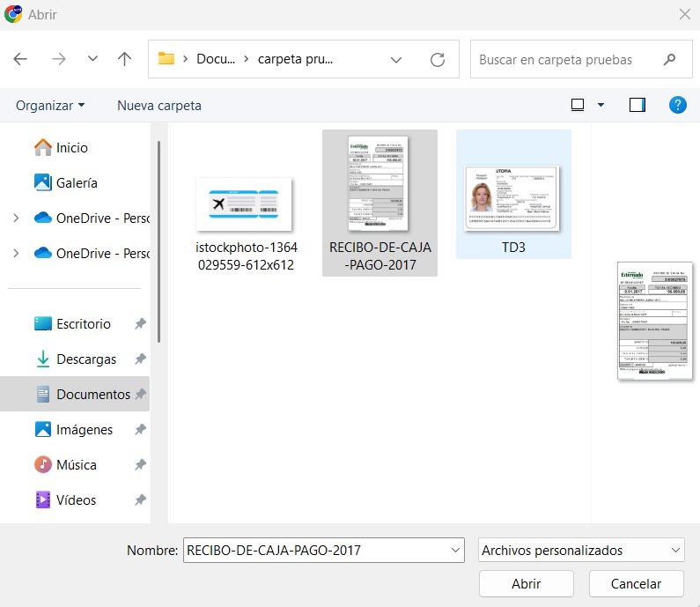Click the change view layout icon
The height and width of the screenshot is (607, 700).
[x=578, y=105]
